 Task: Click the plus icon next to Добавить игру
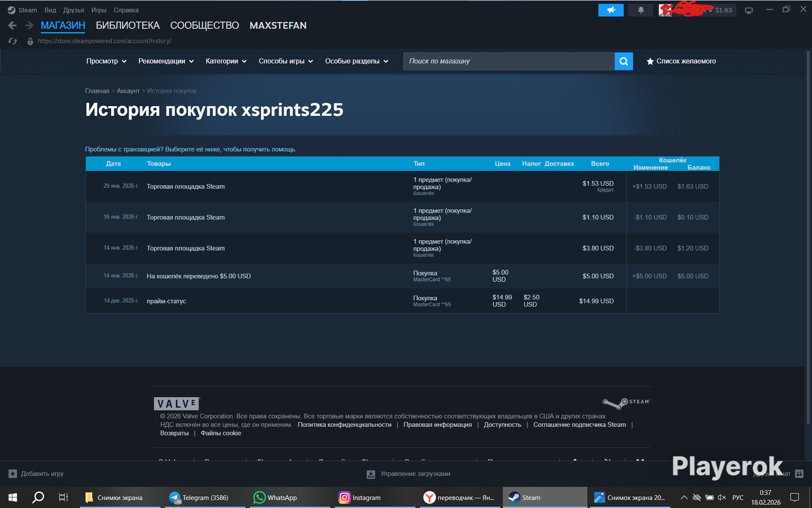[x=13, y=474]
